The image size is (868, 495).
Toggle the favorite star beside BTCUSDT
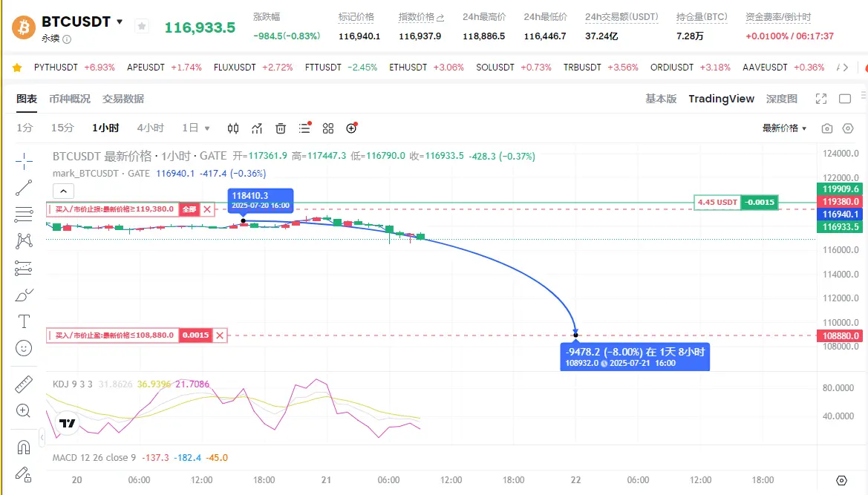coord(142,26)
